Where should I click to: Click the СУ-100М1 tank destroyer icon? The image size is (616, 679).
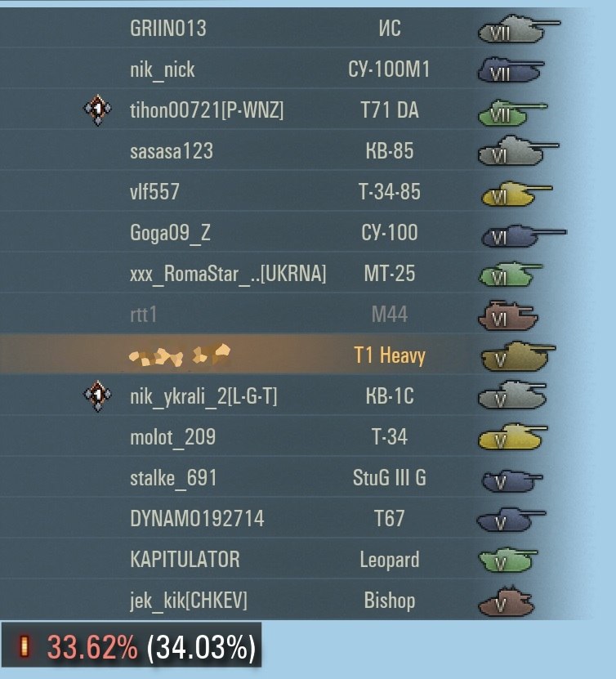point(511,69)
